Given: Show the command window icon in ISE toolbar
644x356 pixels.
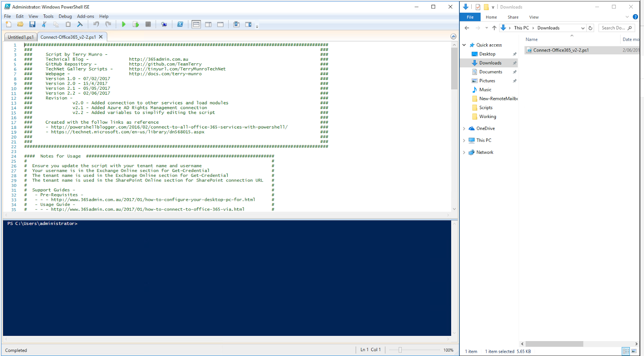Looking at the screenshot, I should click(236, 25).
